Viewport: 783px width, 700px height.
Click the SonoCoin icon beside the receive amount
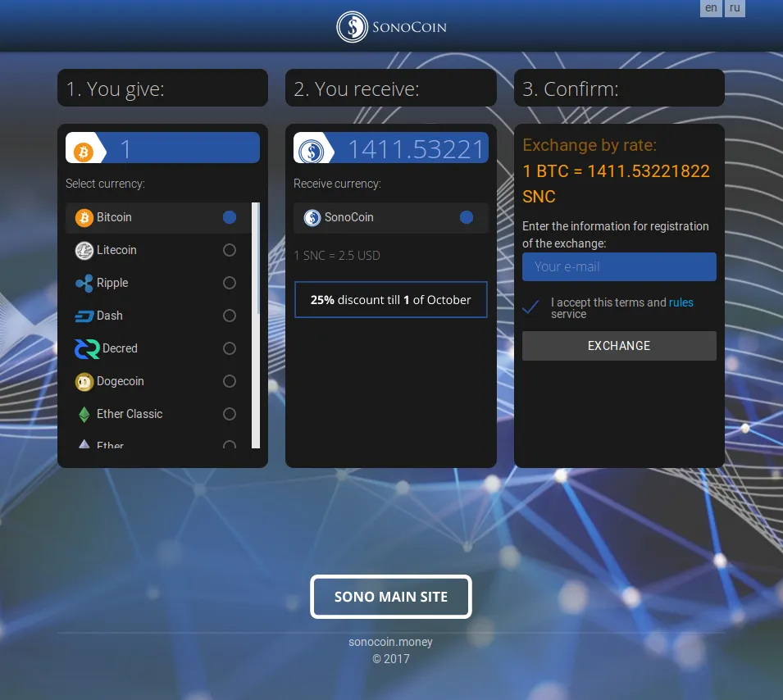pos(312,152)
